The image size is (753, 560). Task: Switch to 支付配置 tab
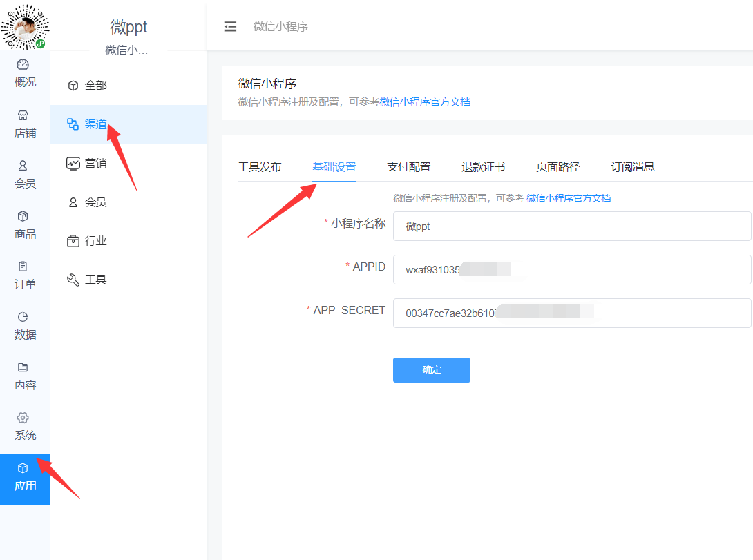pyautogui.click(x=409, y=167)
